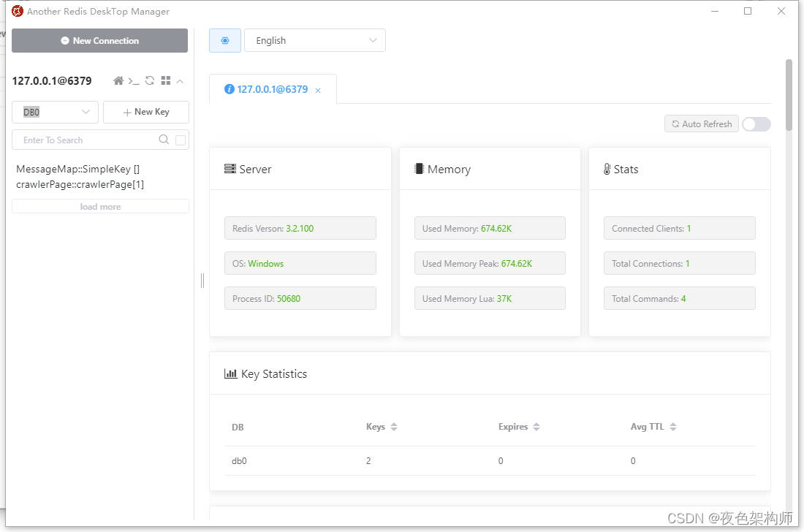
Task: Click db0 row in Key Statistics
Action: point(490,461)
